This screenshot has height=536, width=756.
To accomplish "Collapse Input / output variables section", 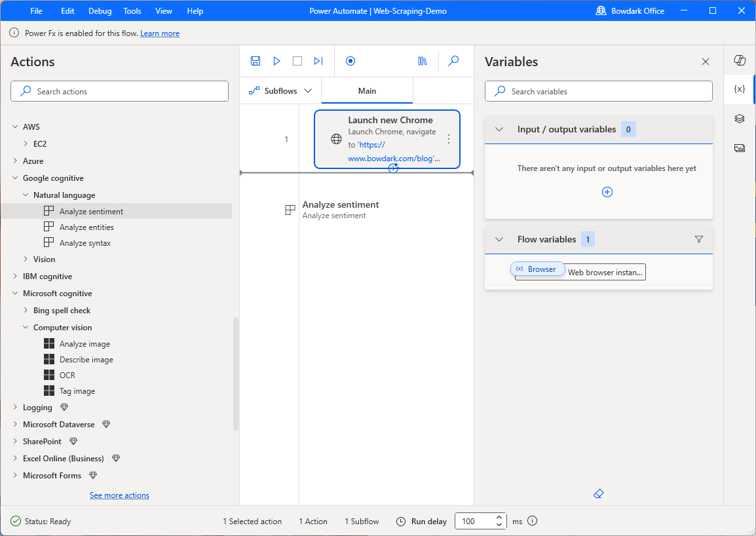I will click(499, 129).
